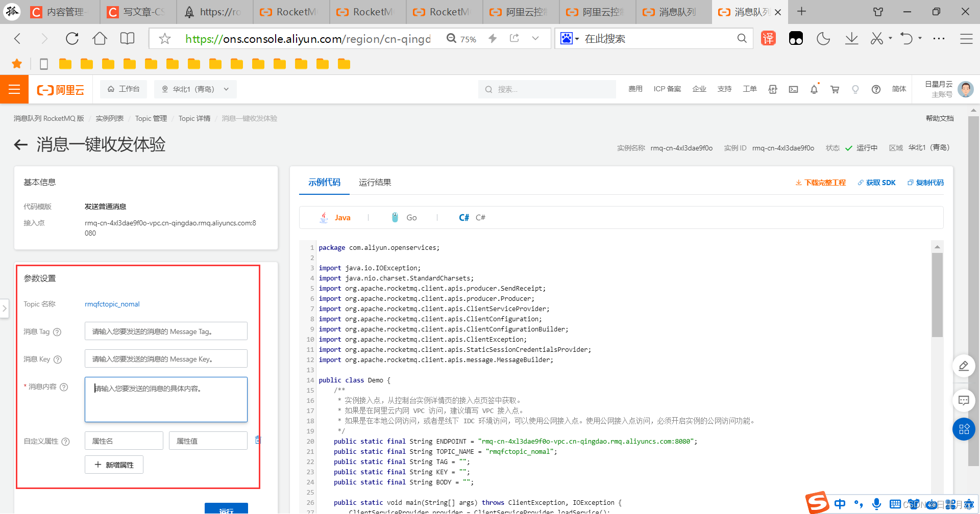Show help for 消息 Tag

[x=57, y=332]
